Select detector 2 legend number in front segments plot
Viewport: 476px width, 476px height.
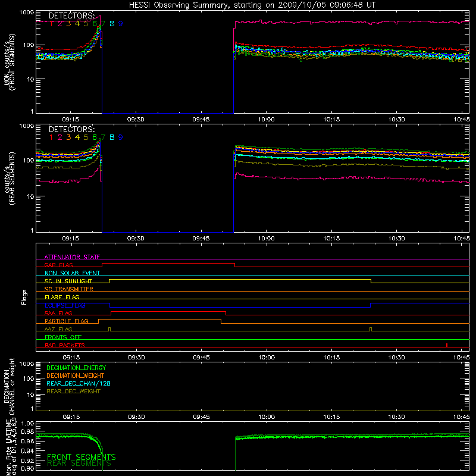point(60,24)
